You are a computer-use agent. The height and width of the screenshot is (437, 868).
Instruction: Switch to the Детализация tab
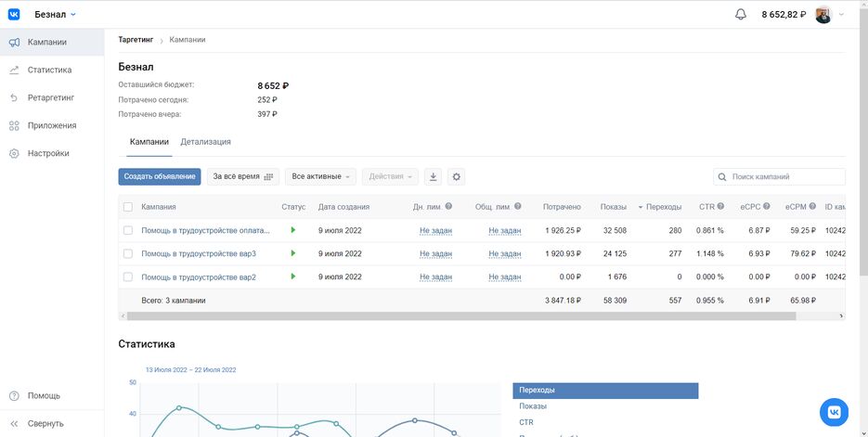click(x=205, y=142)
